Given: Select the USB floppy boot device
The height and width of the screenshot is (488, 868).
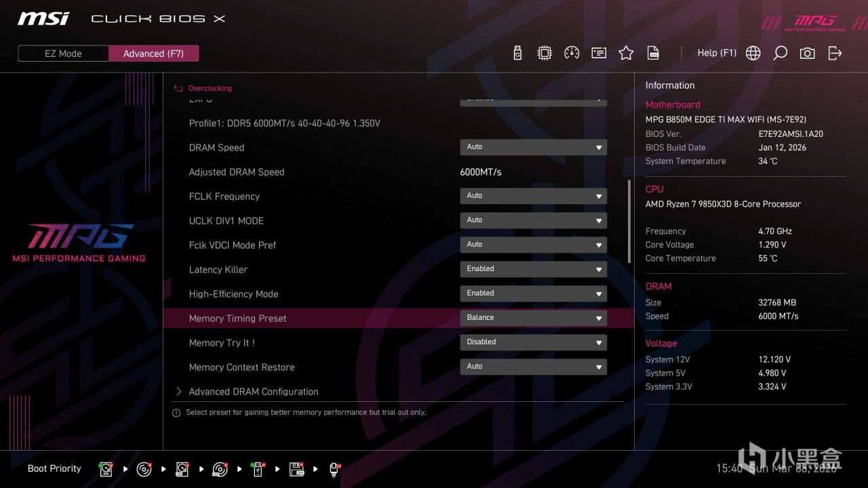Looking at the screenshot, I should (296, 469).
